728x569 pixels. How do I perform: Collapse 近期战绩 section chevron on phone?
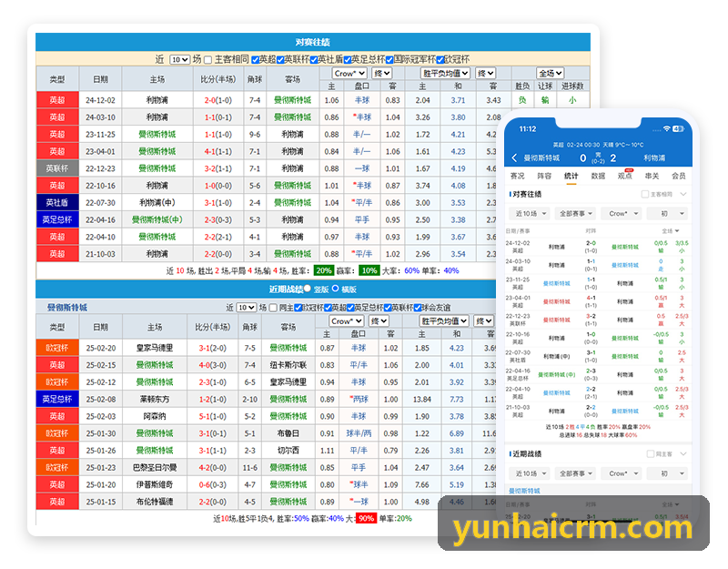click(x=683, y=453)
